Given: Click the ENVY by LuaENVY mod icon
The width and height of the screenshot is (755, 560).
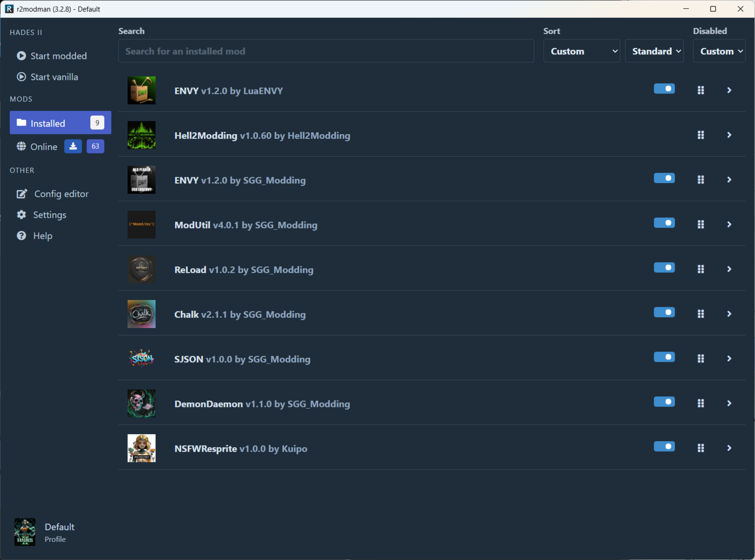Looking at the screenshot, I should [141, 91].
